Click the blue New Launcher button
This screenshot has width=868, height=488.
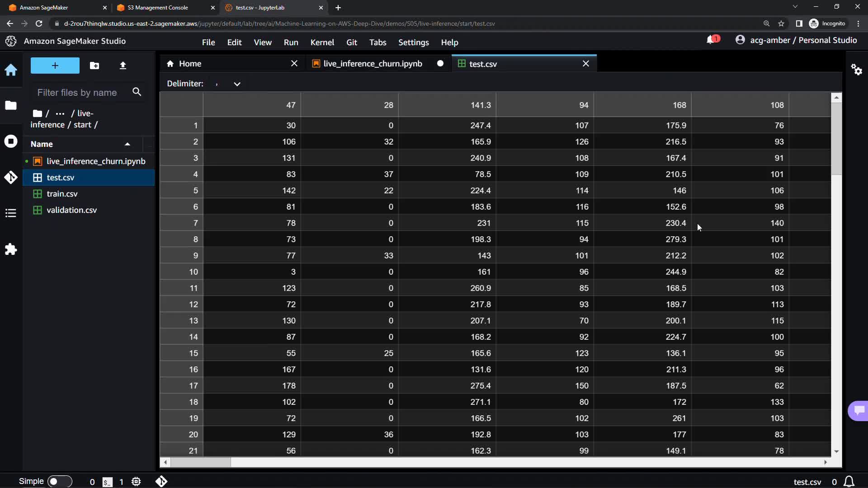(x=55, y=66)
